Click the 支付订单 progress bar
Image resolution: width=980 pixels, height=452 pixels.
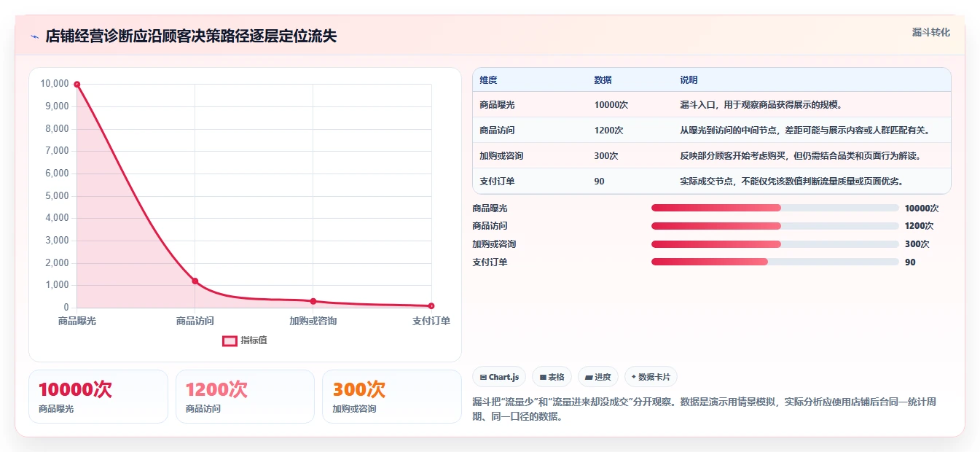(775, 262)
